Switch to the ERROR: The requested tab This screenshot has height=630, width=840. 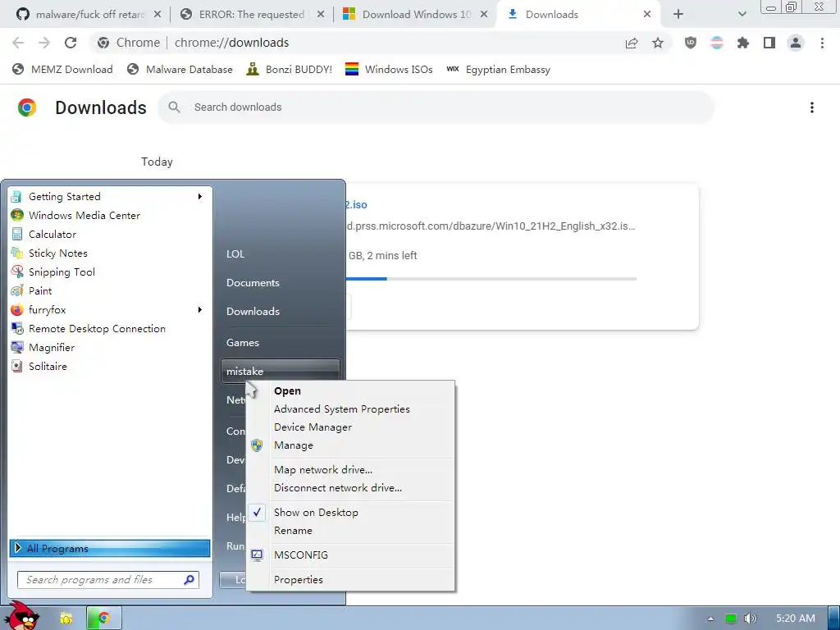coord(252,15)
